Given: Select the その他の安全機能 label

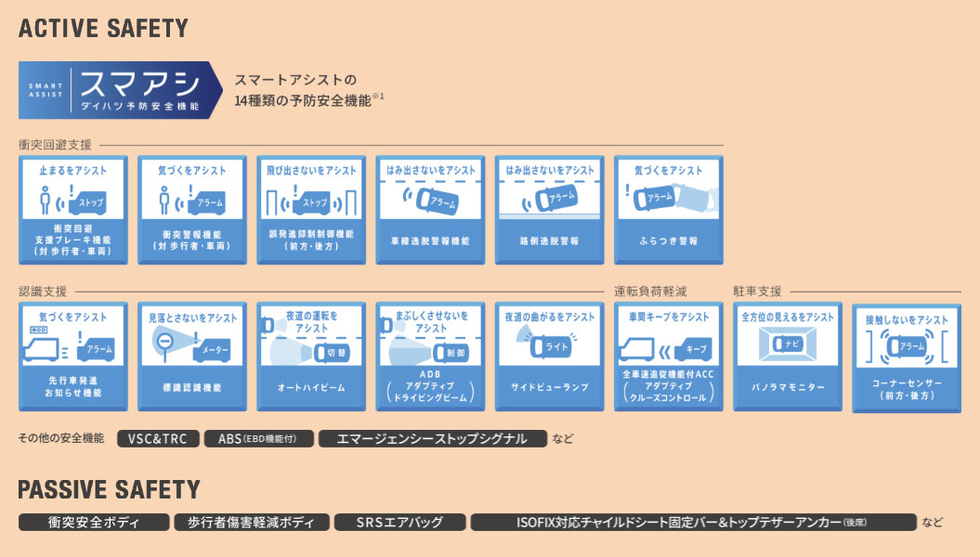Looking at the screenshot, I should 61,438.
